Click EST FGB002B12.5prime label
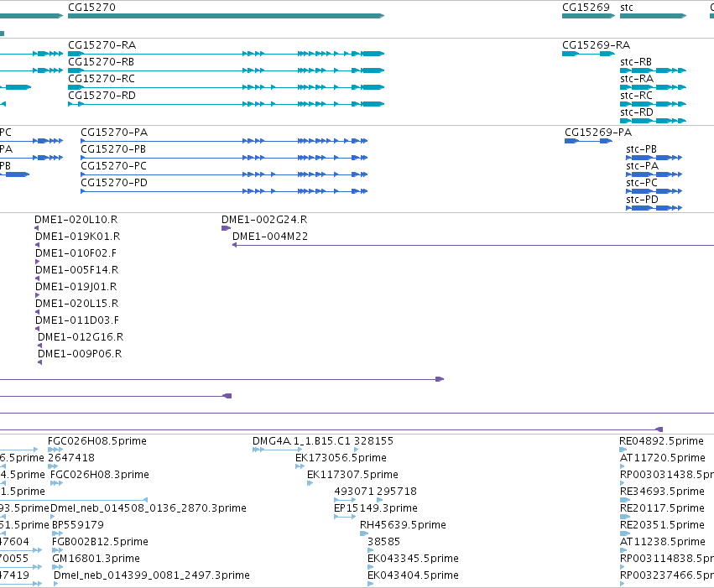Viewport: 714px width, 588px height. pos(100,543)
